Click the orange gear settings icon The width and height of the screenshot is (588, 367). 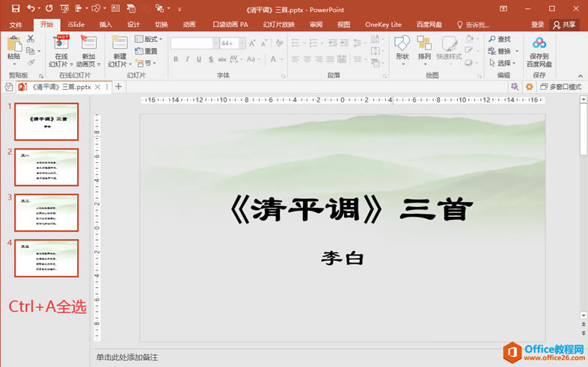click(529, 87)
